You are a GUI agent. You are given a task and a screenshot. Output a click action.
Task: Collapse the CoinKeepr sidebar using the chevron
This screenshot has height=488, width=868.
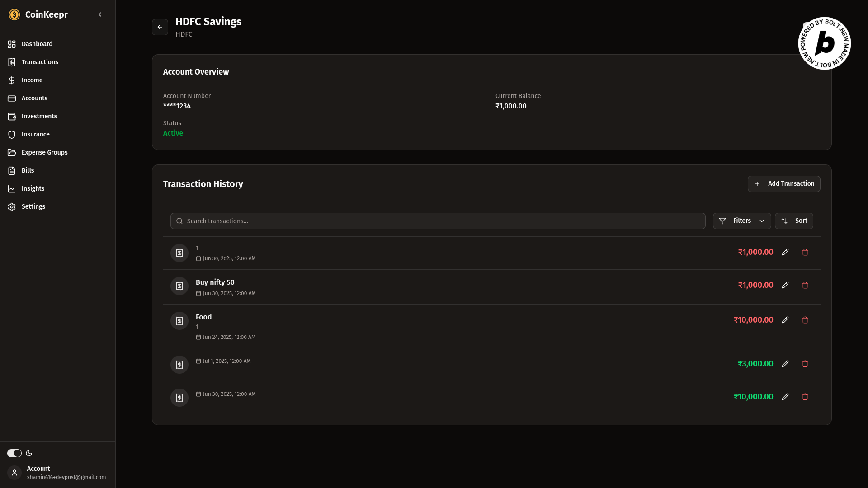coord(100,14)
